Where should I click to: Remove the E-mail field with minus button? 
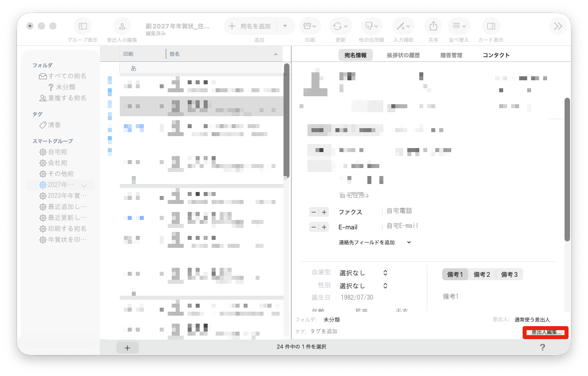314,227
